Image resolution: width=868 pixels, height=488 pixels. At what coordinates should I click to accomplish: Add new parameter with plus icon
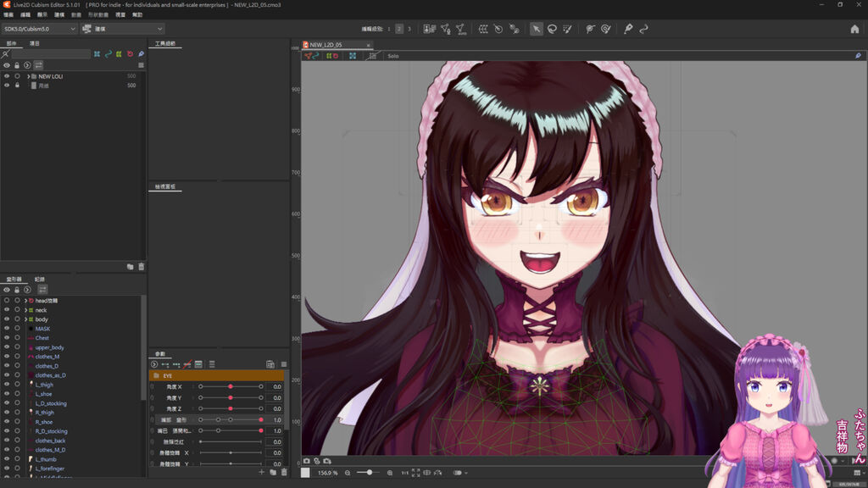[x=260, y=473]
